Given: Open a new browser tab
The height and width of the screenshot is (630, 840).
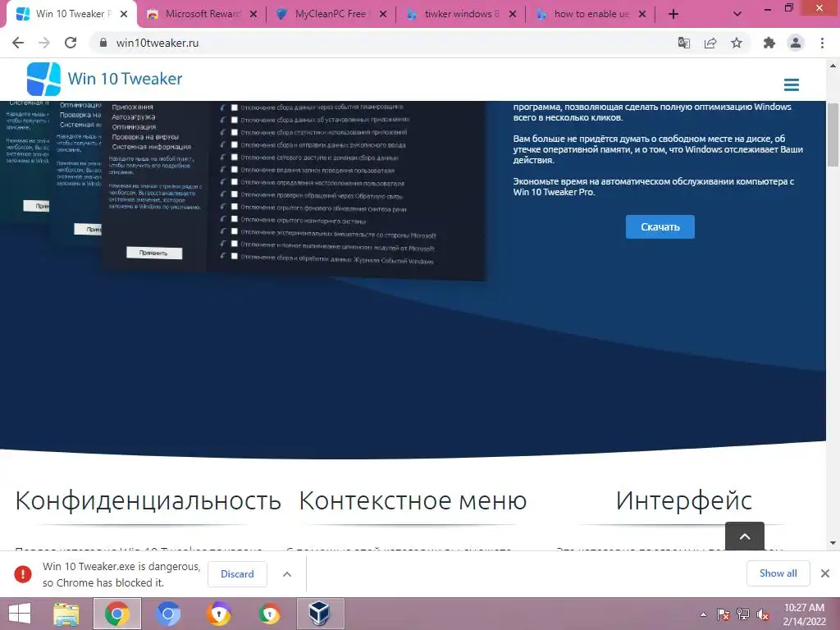Looking at the screenshot, I should (673, 14).
